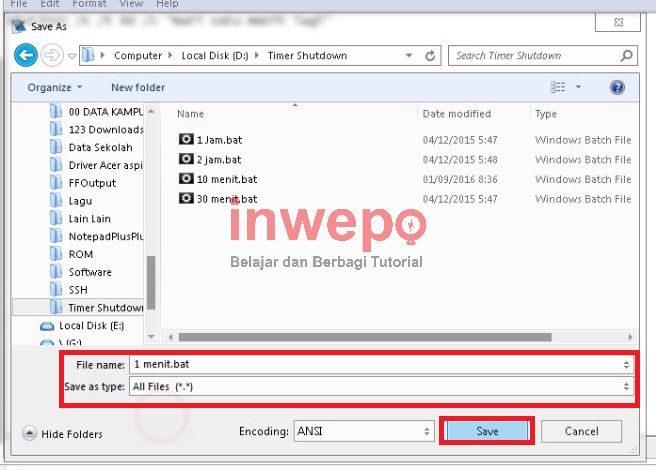Expand the address bar previous locations dropdown
The height and width of the screenshot is (470, 656).
point(409,56)
